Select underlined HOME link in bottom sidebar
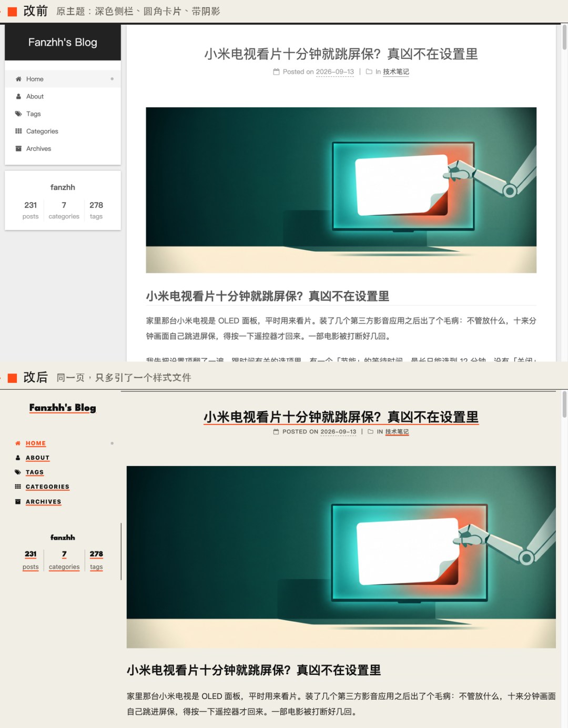This screenshot has width=568, height=728. pos(36,443)
